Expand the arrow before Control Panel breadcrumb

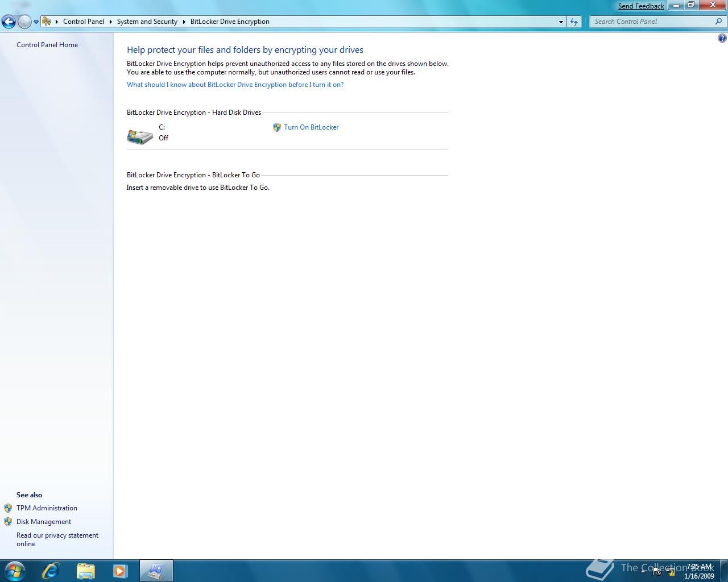coord(57,22)
